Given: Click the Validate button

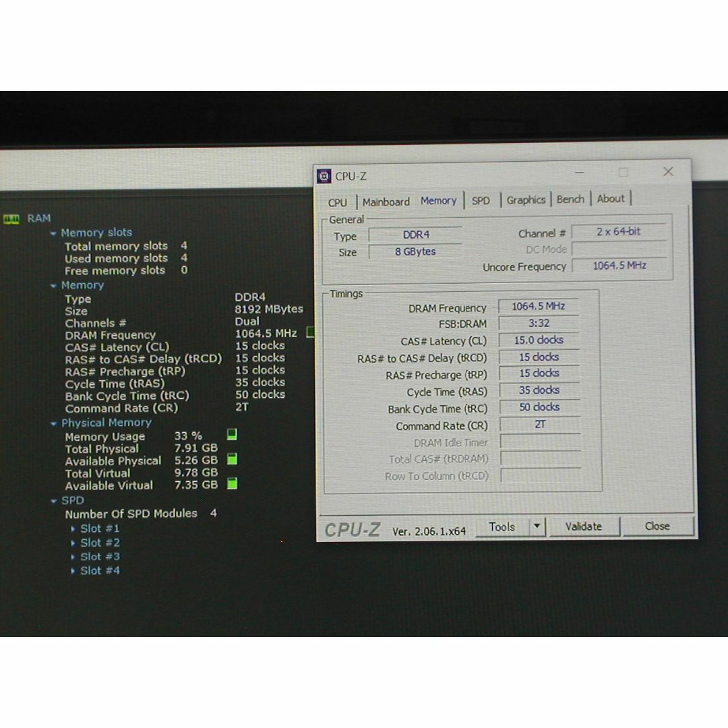Looking at the screenshot, I should pos(584,526).
